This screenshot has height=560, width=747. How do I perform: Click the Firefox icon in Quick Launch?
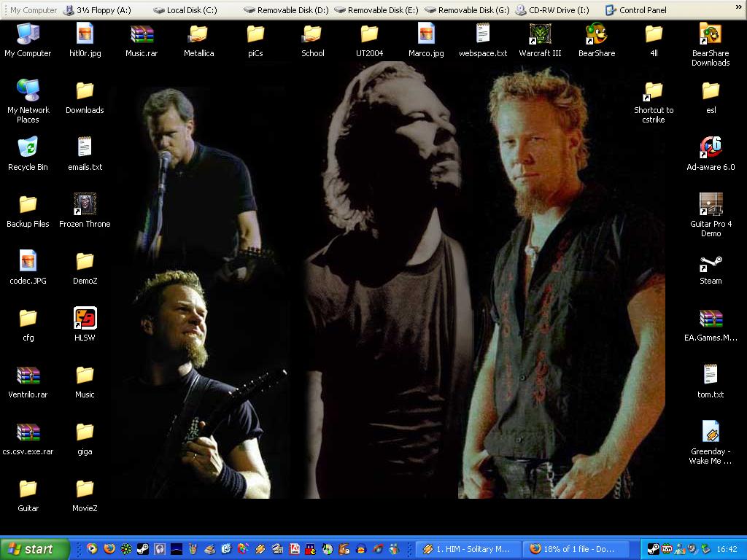tap(109, 549)
